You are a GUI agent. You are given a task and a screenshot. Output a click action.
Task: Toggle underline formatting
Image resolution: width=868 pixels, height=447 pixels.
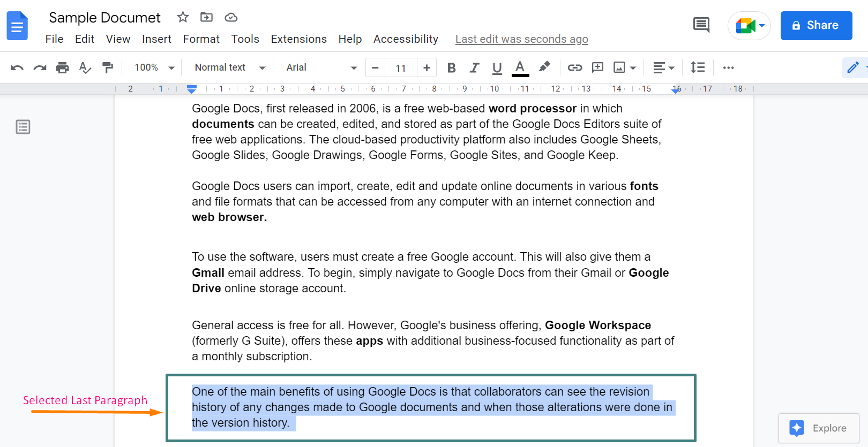coord(497,67)
